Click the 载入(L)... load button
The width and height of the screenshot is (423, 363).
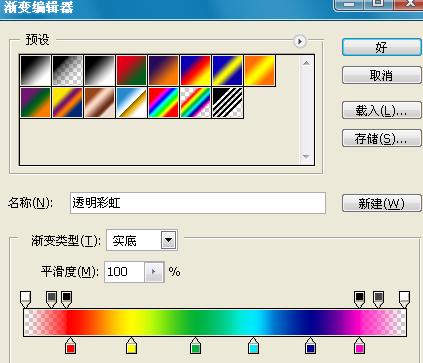pos(382,110)
